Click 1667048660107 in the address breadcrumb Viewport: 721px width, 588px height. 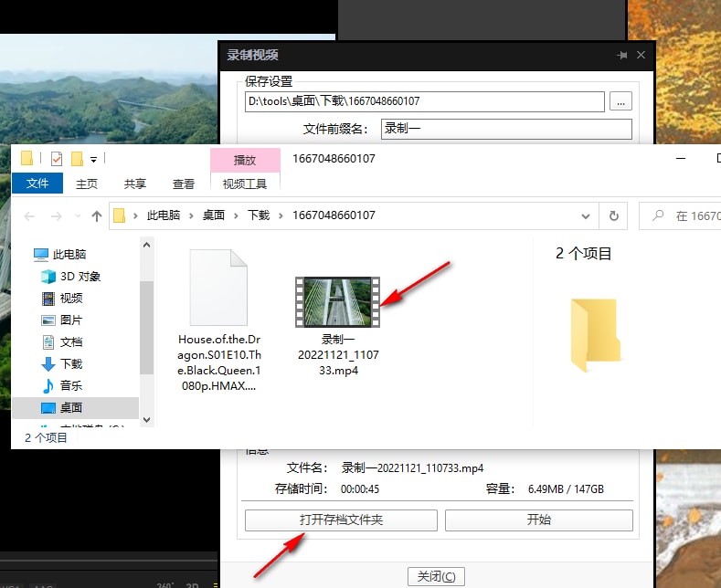tap(334, 215)
